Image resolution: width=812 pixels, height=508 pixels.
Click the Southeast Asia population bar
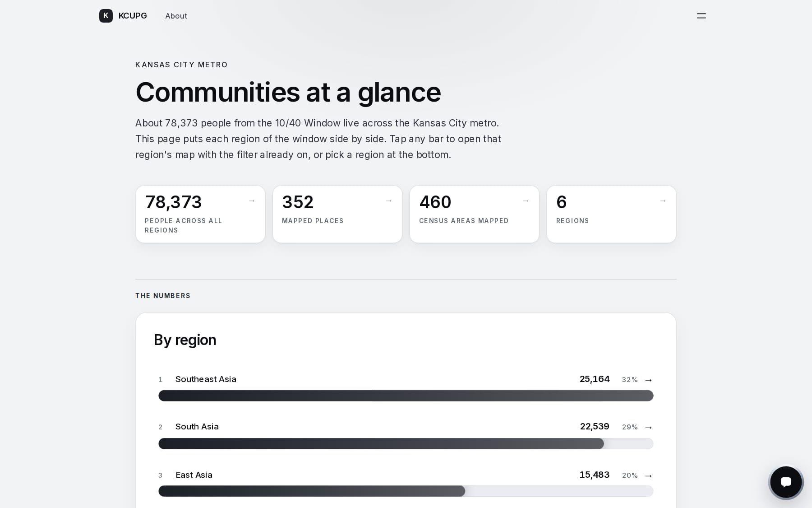(x=406, y=396)
